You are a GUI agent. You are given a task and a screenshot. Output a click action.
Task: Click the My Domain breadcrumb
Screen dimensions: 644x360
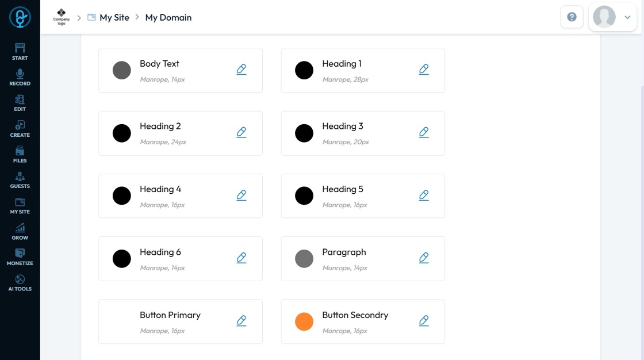click(168, 17)
